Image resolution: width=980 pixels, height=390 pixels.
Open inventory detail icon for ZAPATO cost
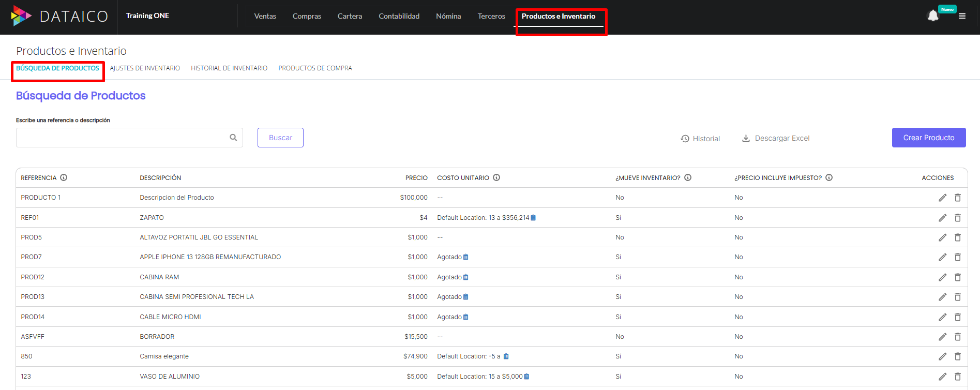tap(533, 218)
